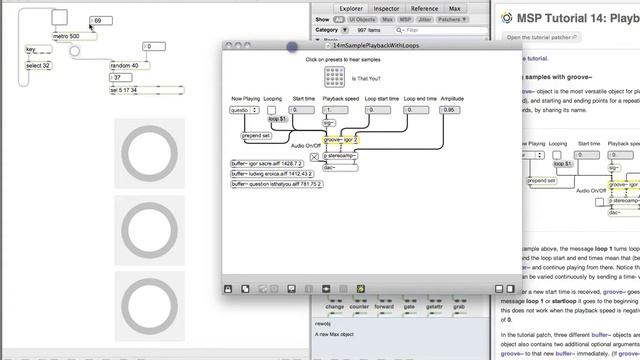Toggle the bottom sidebar view icon
Image resolution: width=640 pixels, height=360 pixels.
click(499, 289)
